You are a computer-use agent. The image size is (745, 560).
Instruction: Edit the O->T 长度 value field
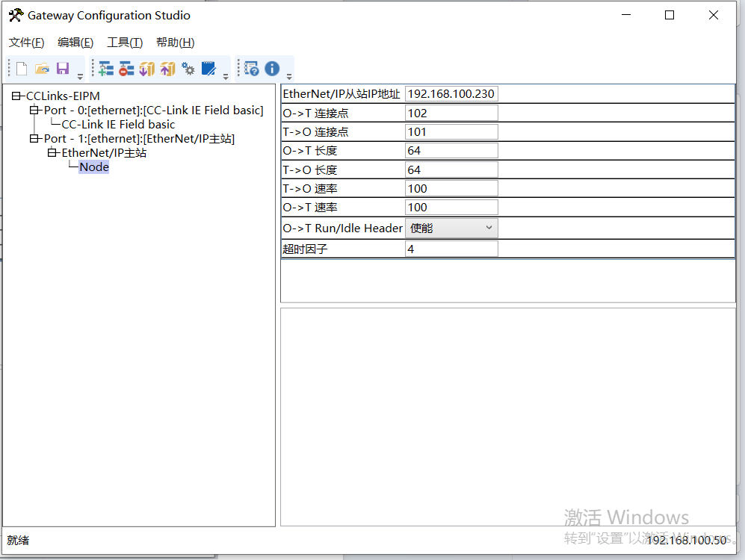tap(451, 151)
